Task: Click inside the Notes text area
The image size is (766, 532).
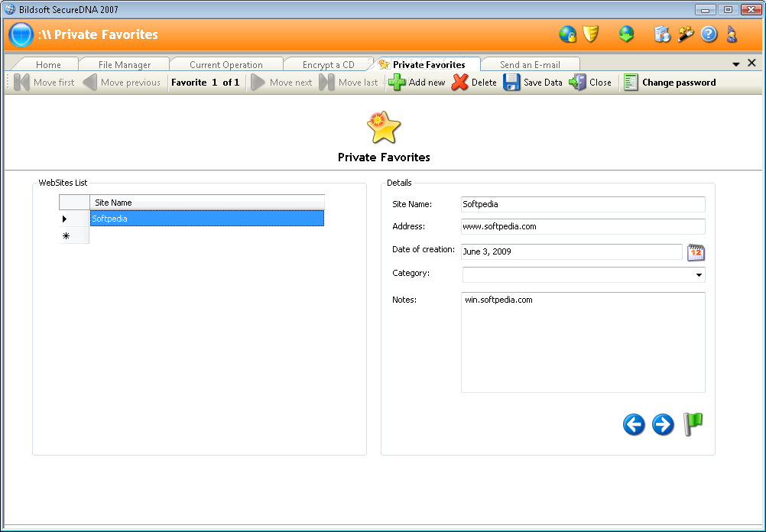Action: coord(583,342)
